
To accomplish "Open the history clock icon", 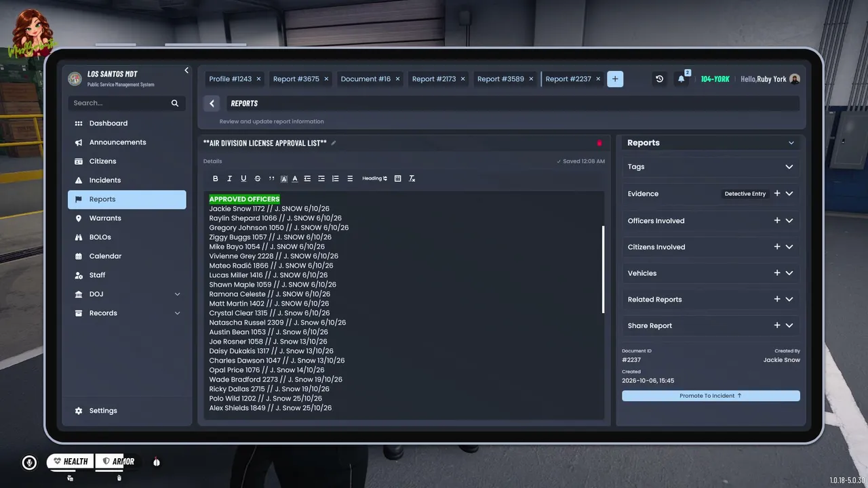I will pyautogui.click(x=659, y=79).
